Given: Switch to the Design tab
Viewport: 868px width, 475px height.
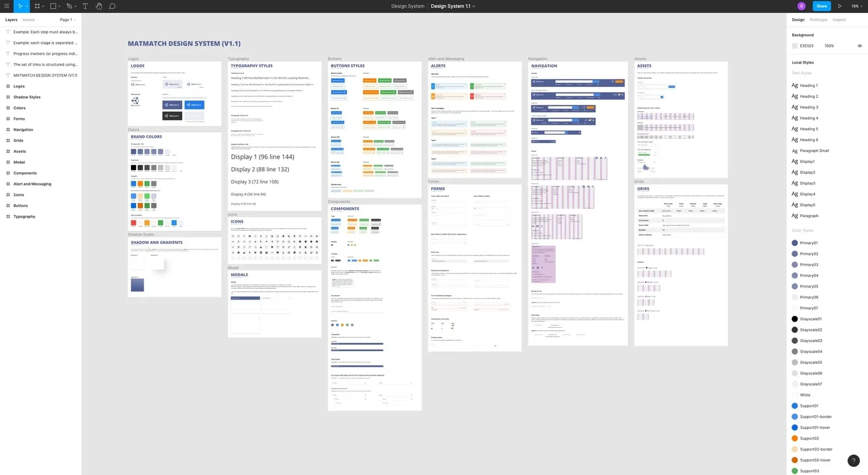Looking at the screenshot, I should [x=798, y=20].
